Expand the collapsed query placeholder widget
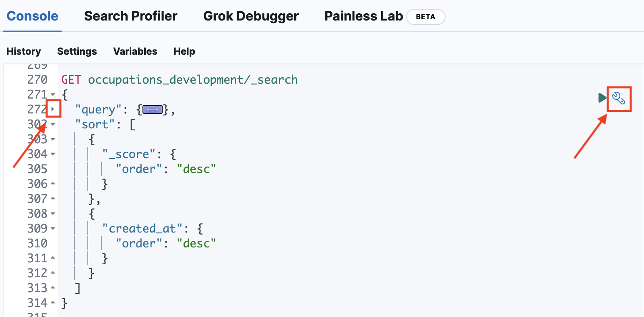The width and height of the screenshot is (644, 317). [x=153, y=109]
